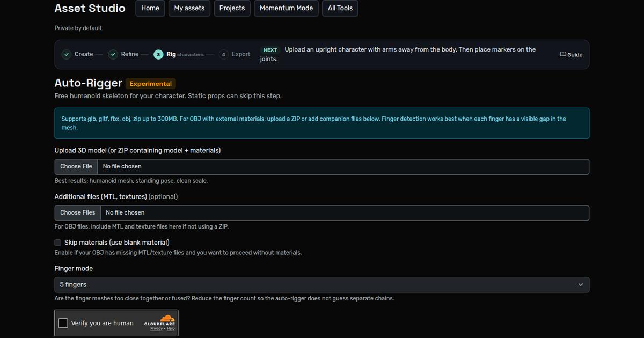
Task: Click 'Free humanoid skeleton' description text
Action: [x=168, y=96]
